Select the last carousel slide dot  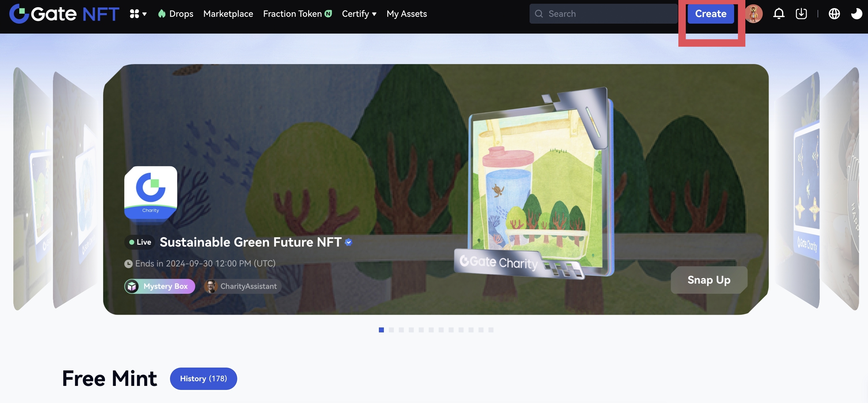click(x=491, y=330)
